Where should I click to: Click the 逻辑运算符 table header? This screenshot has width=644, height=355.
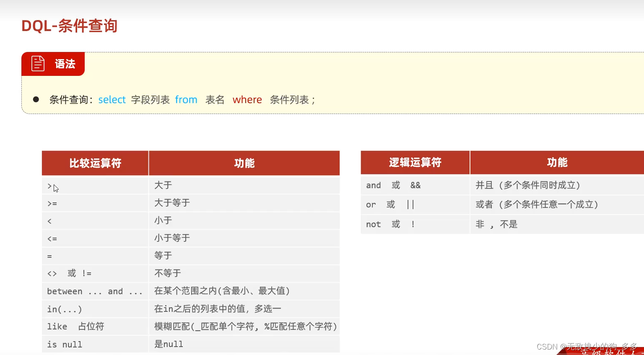point(415,162)
